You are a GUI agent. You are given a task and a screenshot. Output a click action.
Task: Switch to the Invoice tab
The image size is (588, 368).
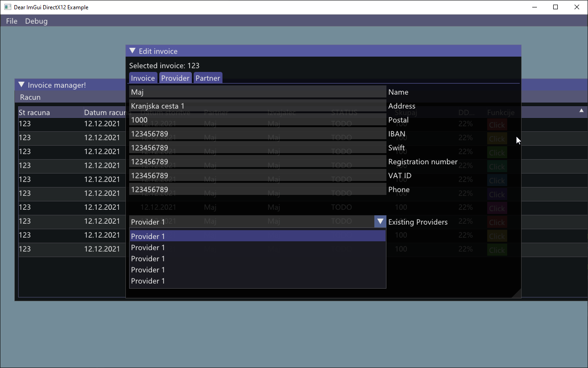[x=143, y=78]
